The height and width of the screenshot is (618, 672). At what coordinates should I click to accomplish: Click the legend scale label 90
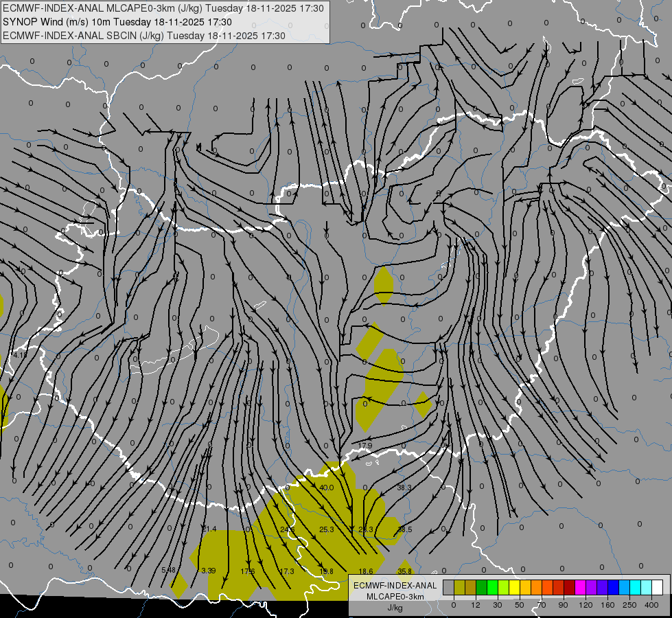coord(563,605)
